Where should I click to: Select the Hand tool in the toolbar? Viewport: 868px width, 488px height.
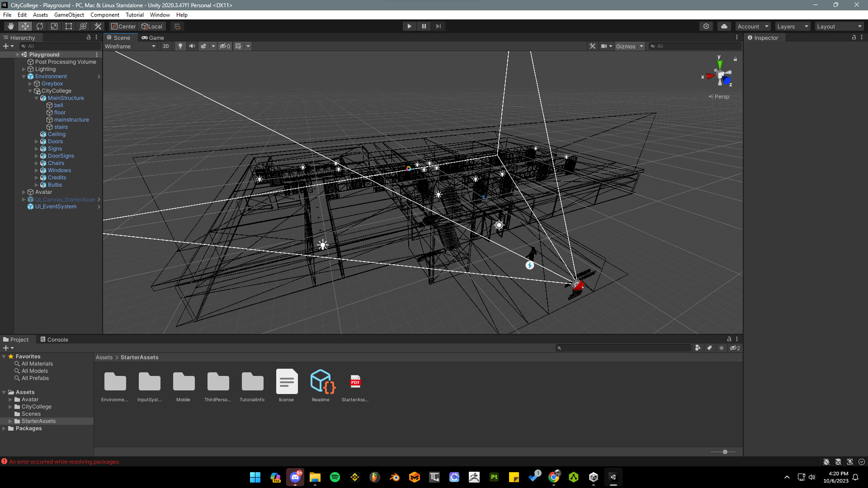click(x=10, y=26)
